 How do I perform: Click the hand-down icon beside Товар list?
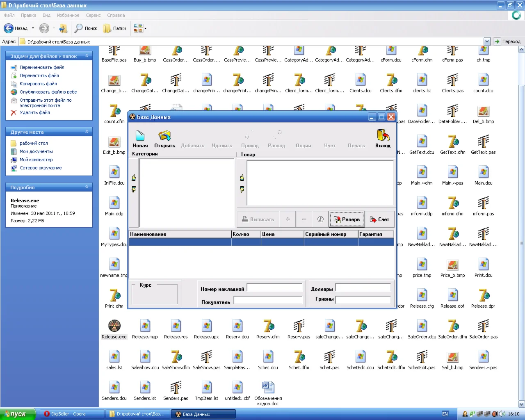tap(242, 189)
